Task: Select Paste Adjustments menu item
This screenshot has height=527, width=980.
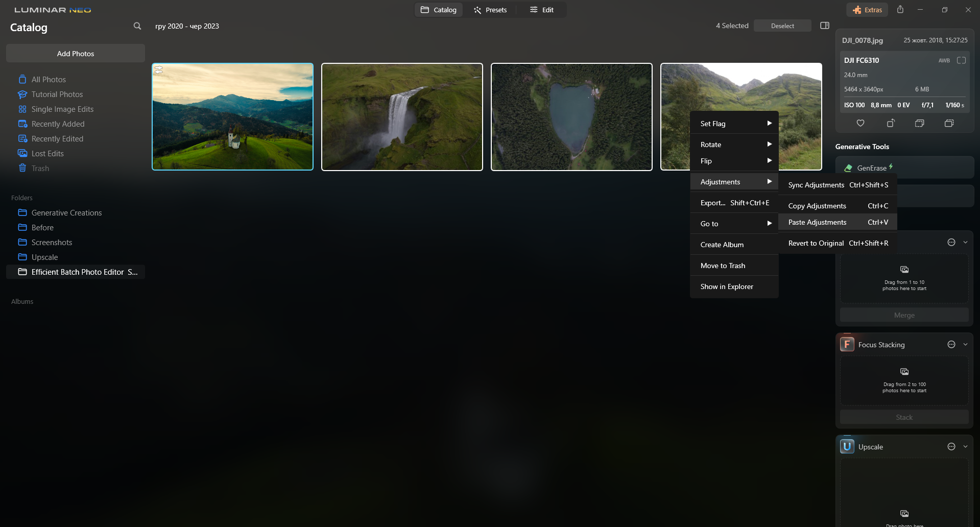Action: click(838, 222)
